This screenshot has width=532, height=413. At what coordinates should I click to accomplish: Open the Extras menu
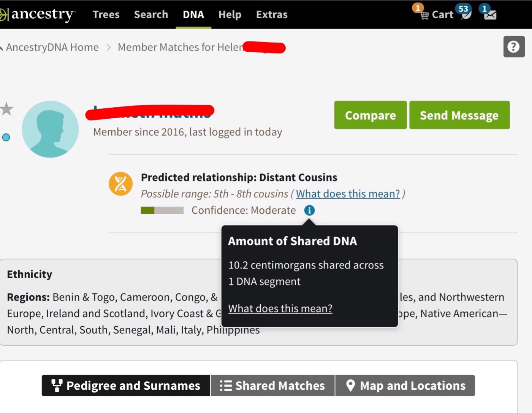pos(272,14)
